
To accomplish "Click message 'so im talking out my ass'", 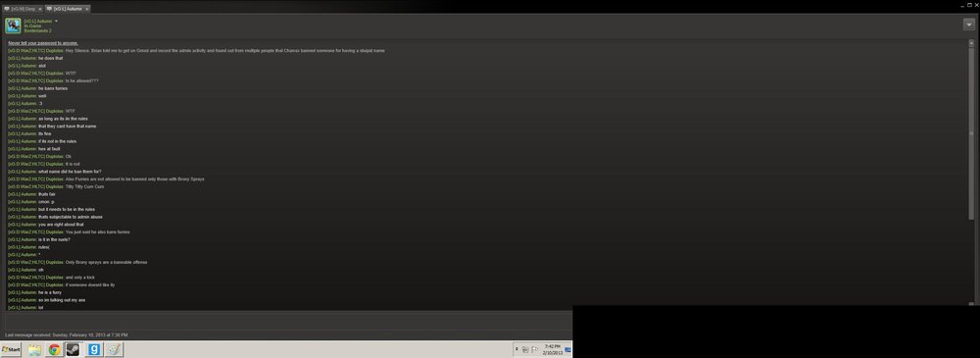I will 62,300.
